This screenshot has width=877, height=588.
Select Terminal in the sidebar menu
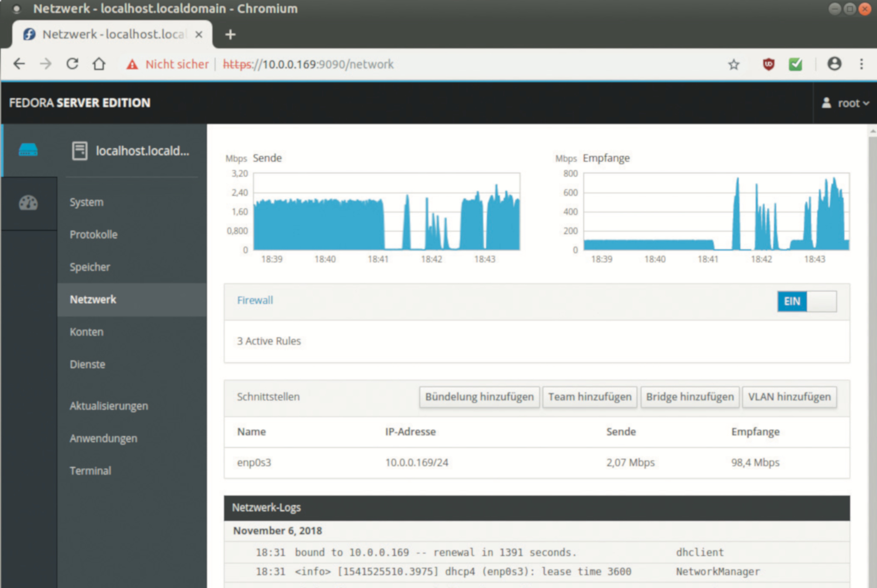[90, 471]
